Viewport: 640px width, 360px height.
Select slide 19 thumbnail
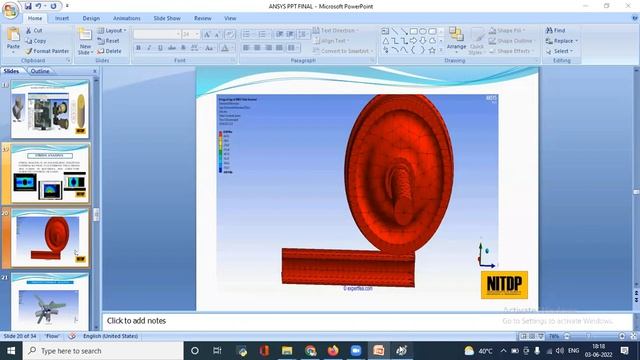click(x=50, y=173)
